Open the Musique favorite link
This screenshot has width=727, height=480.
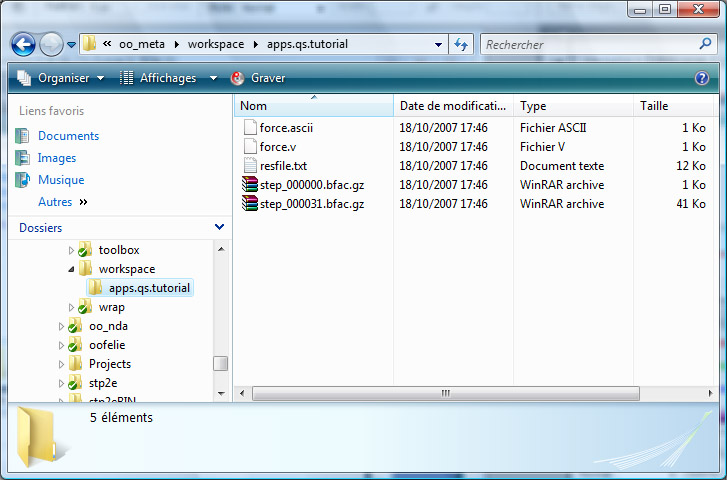[x=61, y=180]
